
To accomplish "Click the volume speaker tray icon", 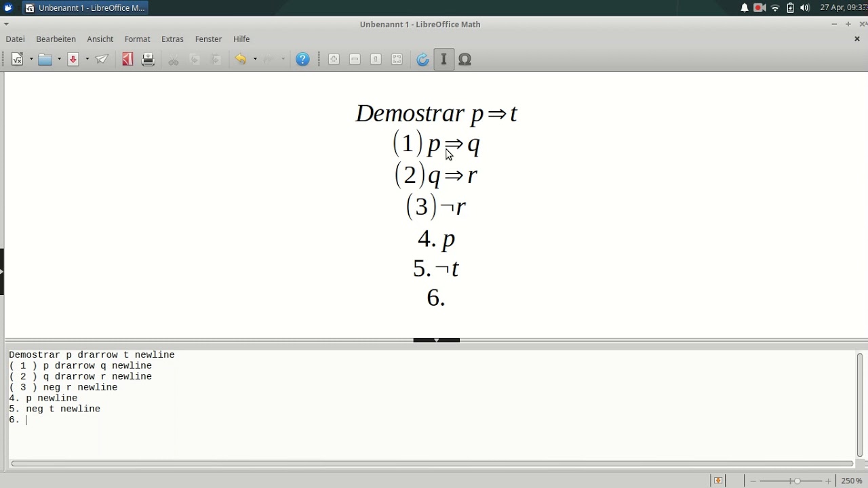I will tap(805, 8).
